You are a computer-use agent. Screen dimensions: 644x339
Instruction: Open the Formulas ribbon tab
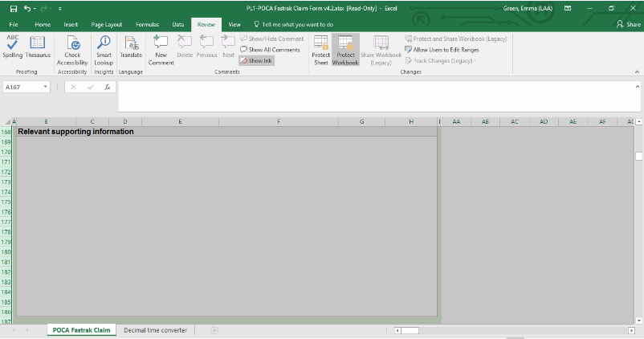click(x=147, y=25)
